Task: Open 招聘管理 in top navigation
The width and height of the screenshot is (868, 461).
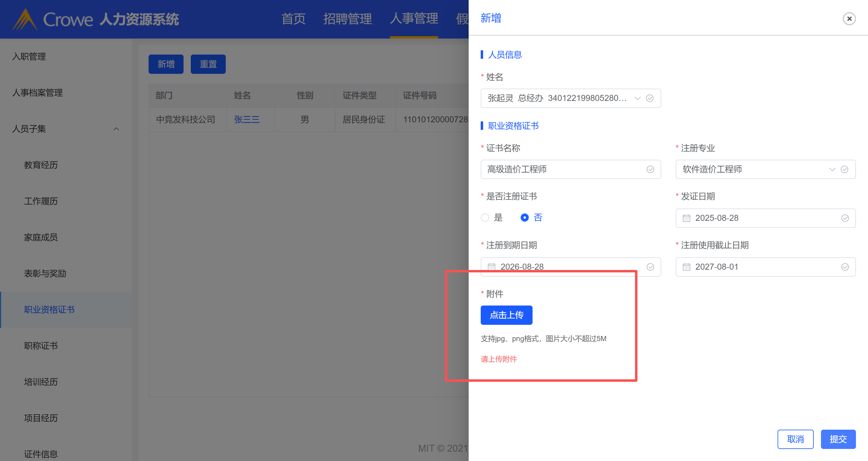Action: 348,19
